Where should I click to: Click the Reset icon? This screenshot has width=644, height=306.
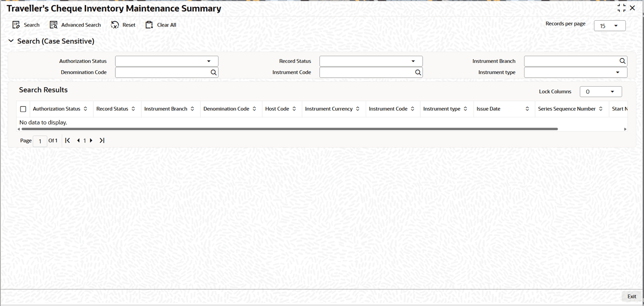click(x=115, y=25)
